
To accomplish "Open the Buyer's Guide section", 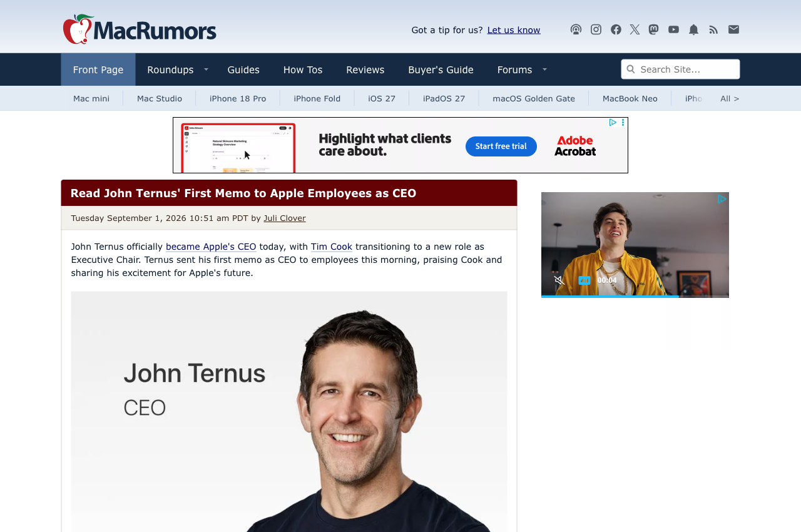I will point(441,69).
